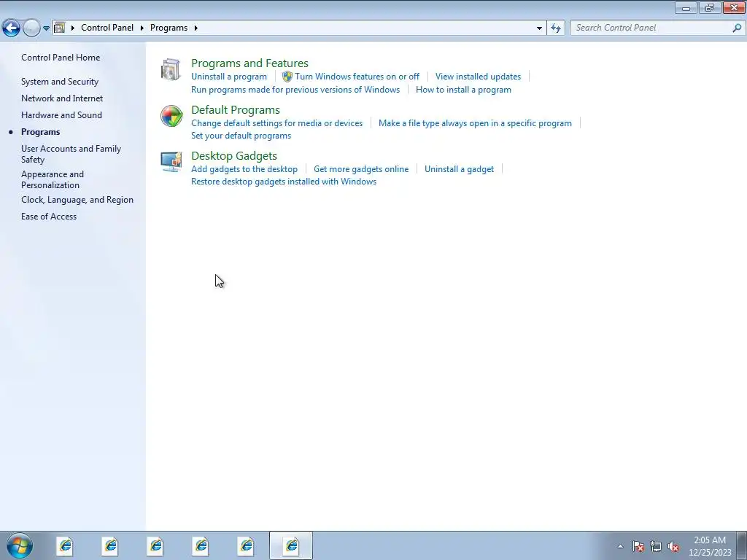Viewport: 747px width, 560px height.
Task: Go to Ease of Access
Action: pyautogui.click(x=49, y=217)
